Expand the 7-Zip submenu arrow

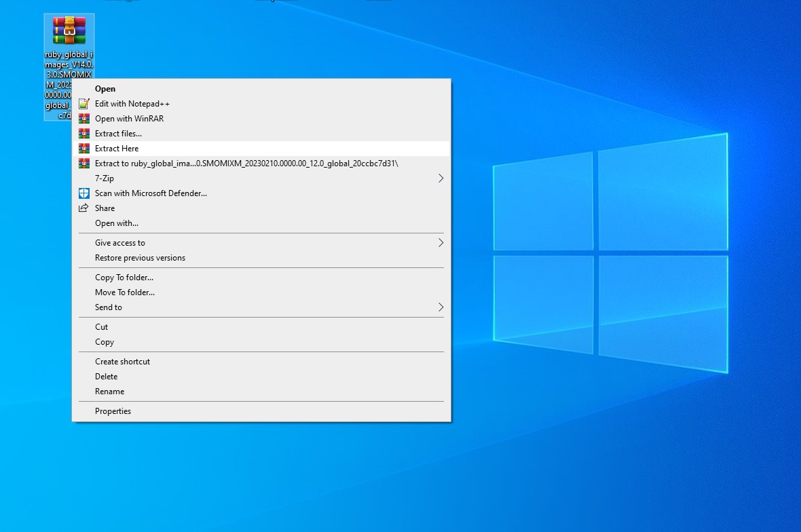click(441, 178)
